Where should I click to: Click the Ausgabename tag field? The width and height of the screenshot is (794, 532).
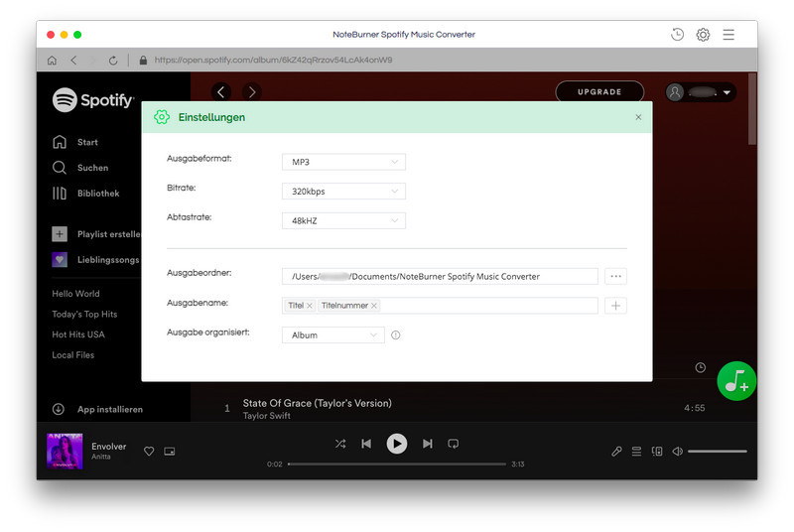click(x=440, y=306)
